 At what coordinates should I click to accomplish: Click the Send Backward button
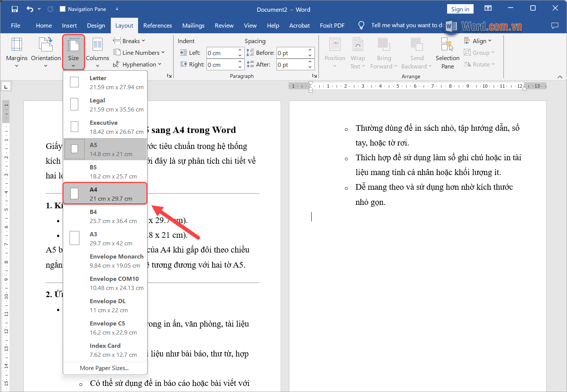pos(416,53)
